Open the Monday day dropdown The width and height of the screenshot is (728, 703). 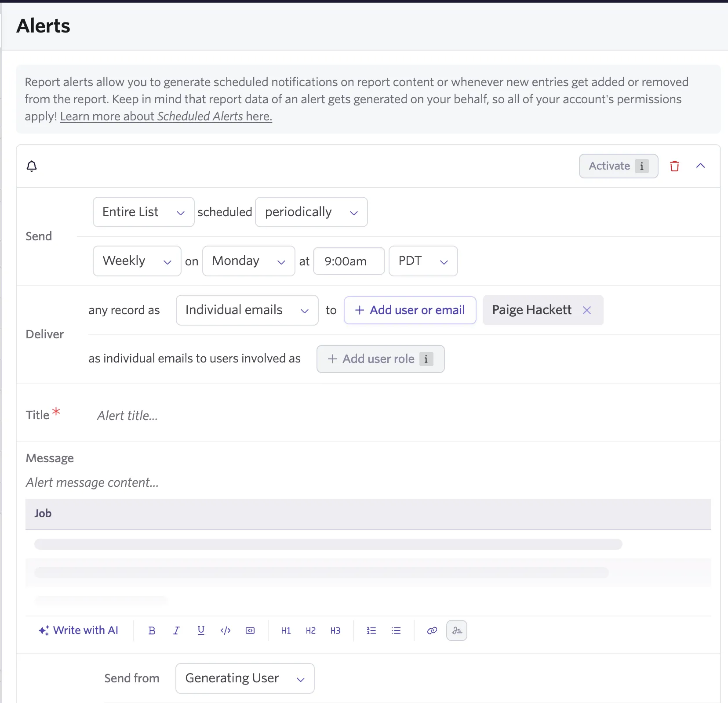pos(249,261)
